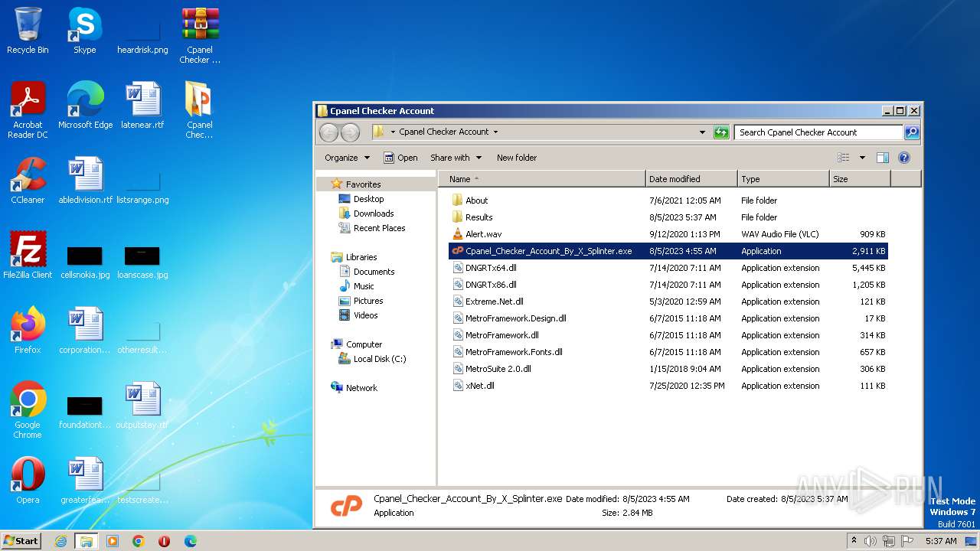Open Downloads in Favorites
The image size is (980, 551).
coord(366,214)
